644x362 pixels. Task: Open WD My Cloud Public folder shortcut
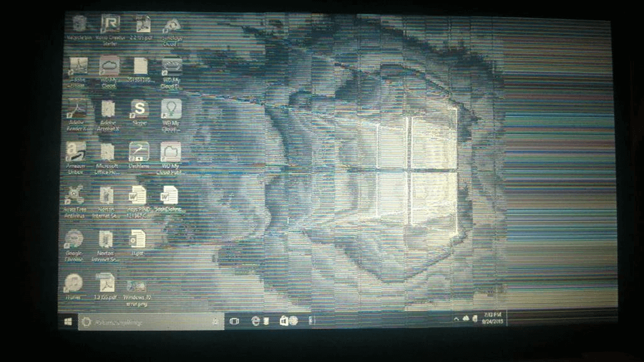[170, 158]
